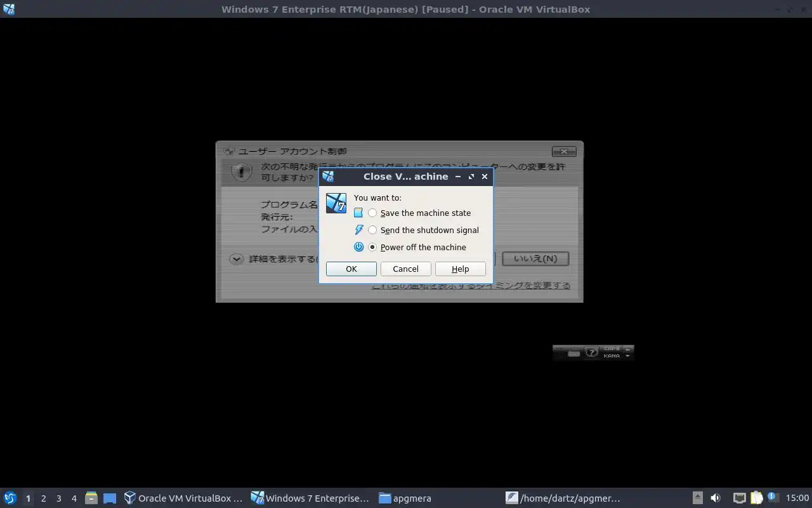This screenshot has width=812, height=508.
Task: Expand 詳細を表示する details chevron in UAC window
Action: point(237,258)
